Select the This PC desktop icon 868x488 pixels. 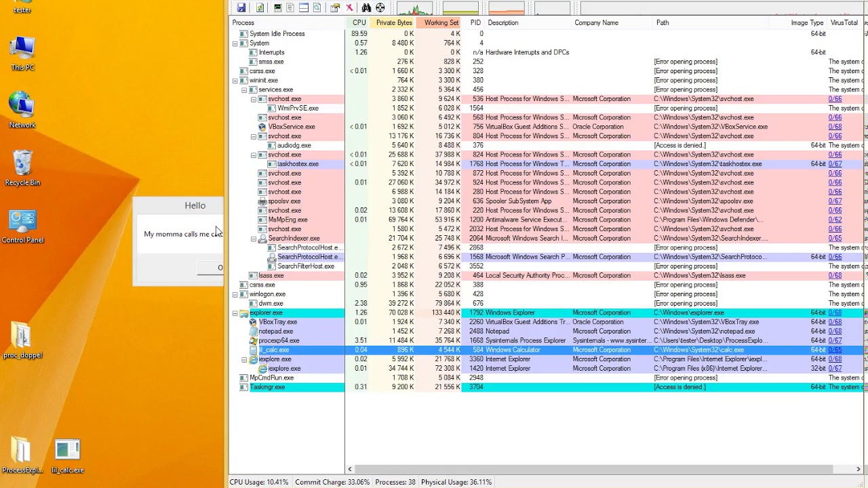click(x=22, y=54)
